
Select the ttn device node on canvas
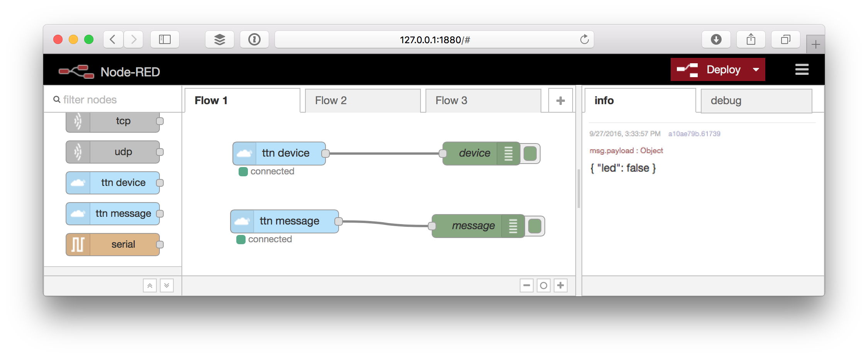tap(279, 154)
